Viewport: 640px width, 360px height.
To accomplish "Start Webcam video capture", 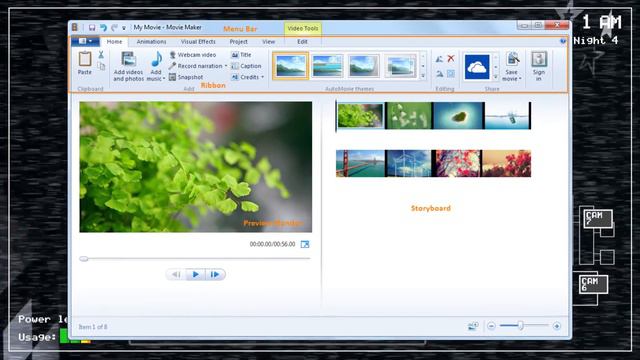I will tap(193, 55).
